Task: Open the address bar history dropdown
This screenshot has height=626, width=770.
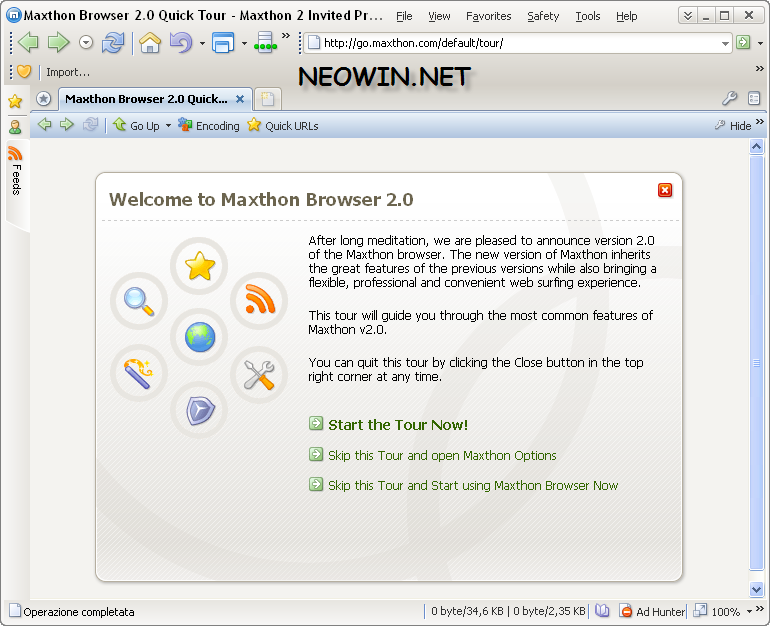Action: (x=725, y=43)
